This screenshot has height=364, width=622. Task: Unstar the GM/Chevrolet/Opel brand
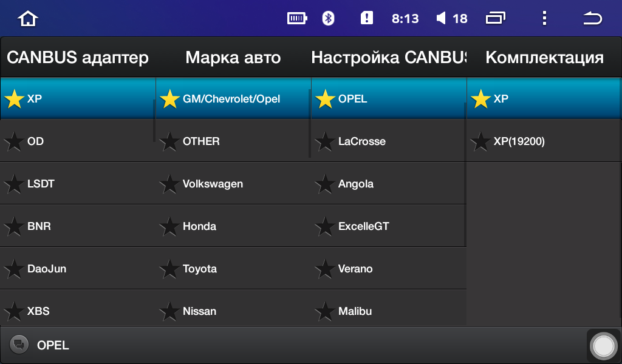[x=169, y=99]
